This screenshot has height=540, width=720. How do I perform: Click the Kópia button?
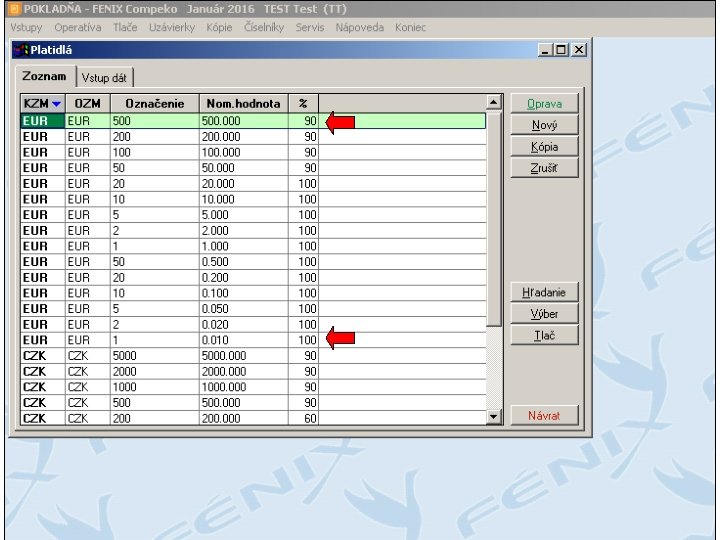(544, 146)
